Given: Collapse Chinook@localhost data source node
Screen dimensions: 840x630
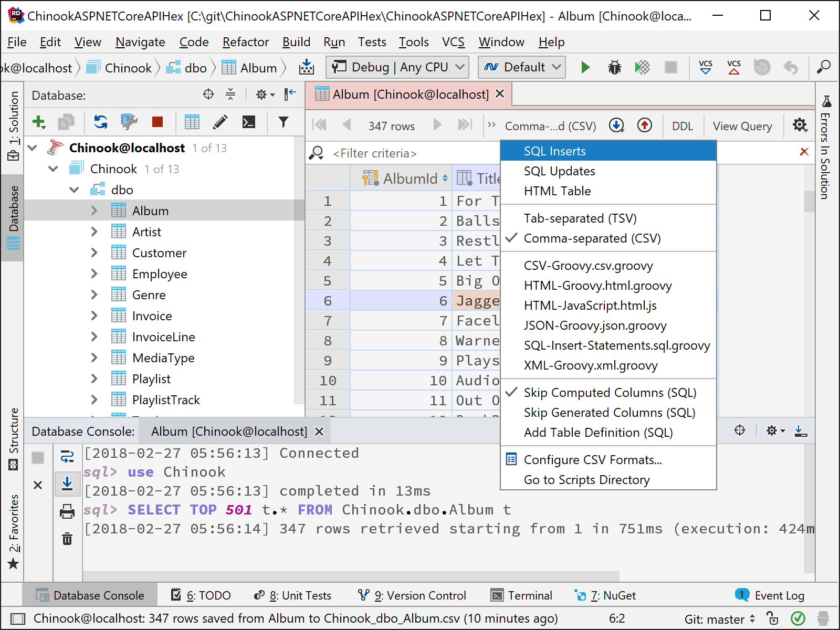Looking at the screenshot, I should coord(33,148).
